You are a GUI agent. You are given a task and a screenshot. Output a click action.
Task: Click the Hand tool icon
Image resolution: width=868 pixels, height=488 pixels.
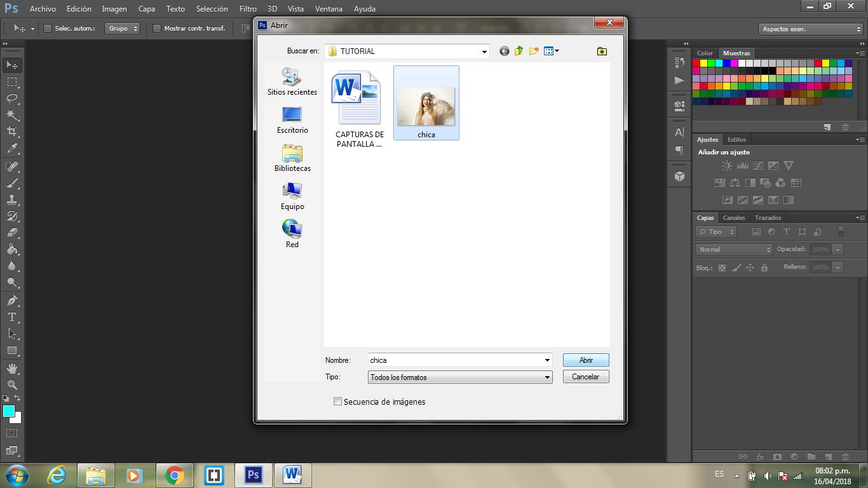click(12, 369)
